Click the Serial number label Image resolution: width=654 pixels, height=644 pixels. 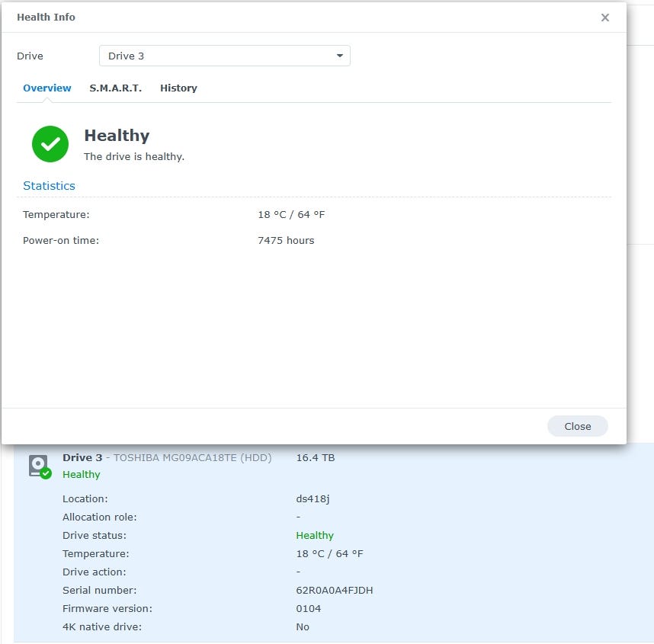[x=99, y=590]
